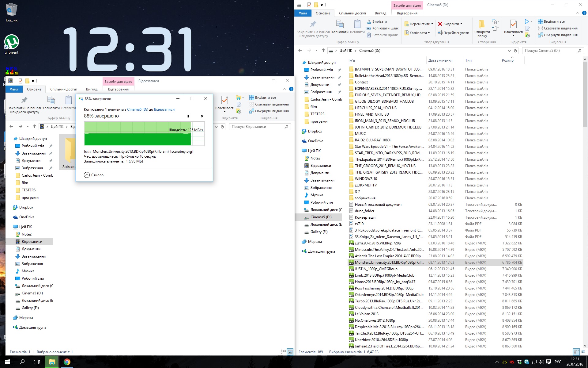Viewport: 588px width, 368px height.
Task: Click the Properties icon in Cinema5 ribbon
Action: [513, 24]
